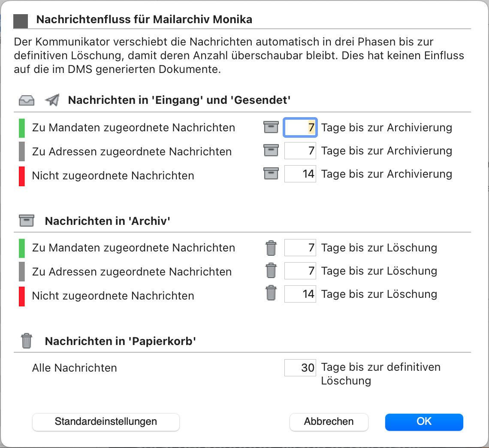Focus days field for Adressen archiving in Eingang
Viewport: 489px width, 448px height.
300,151
